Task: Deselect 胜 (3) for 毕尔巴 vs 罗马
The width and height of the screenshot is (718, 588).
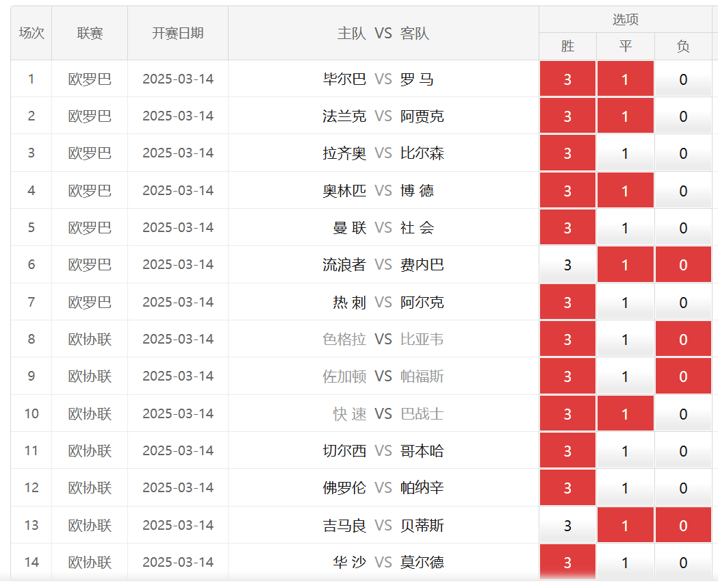Action: tap(567, 79)
